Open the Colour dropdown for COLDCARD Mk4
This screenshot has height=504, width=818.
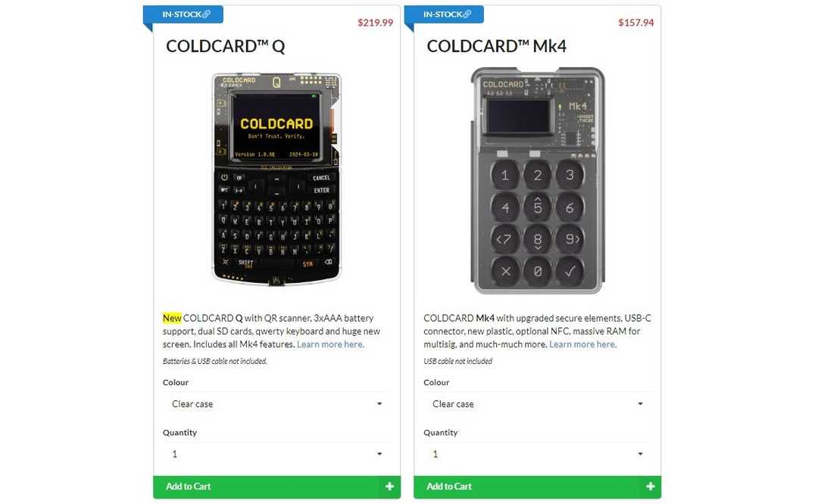pyautogui.click(x=537, y=404)
